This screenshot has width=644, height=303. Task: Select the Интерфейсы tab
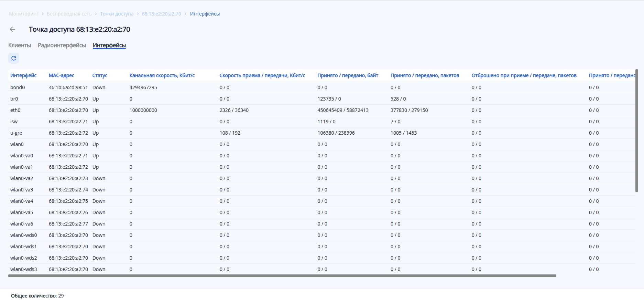pyautogui.click(x=109, y=45)
